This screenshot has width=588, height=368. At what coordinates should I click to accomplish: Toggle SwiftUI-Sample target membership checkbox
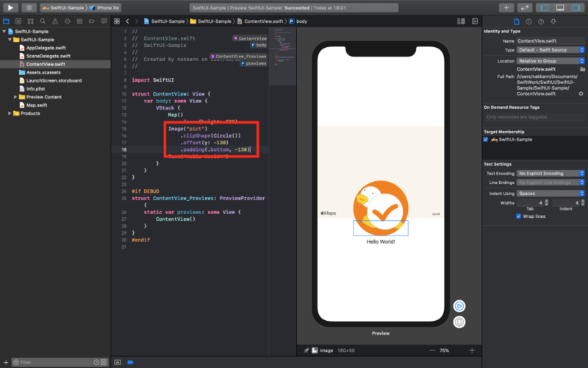coord(486,139)
